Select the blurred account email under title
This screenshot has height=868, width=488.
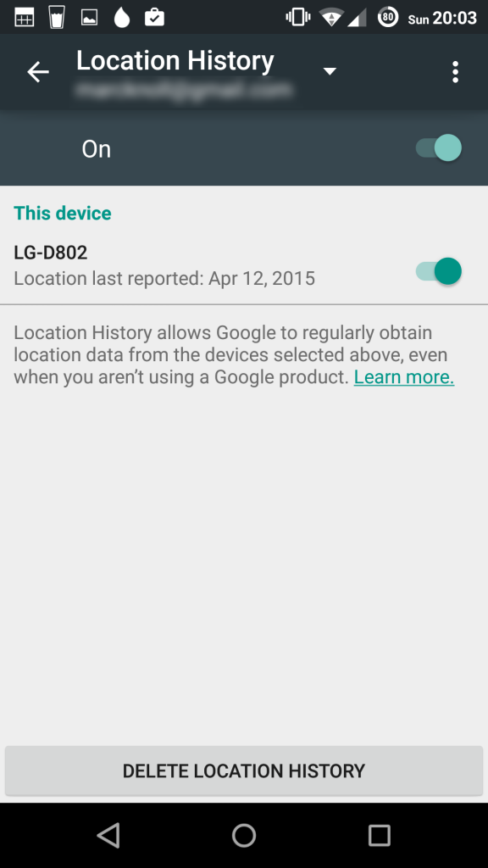click(x=184, y=90)
